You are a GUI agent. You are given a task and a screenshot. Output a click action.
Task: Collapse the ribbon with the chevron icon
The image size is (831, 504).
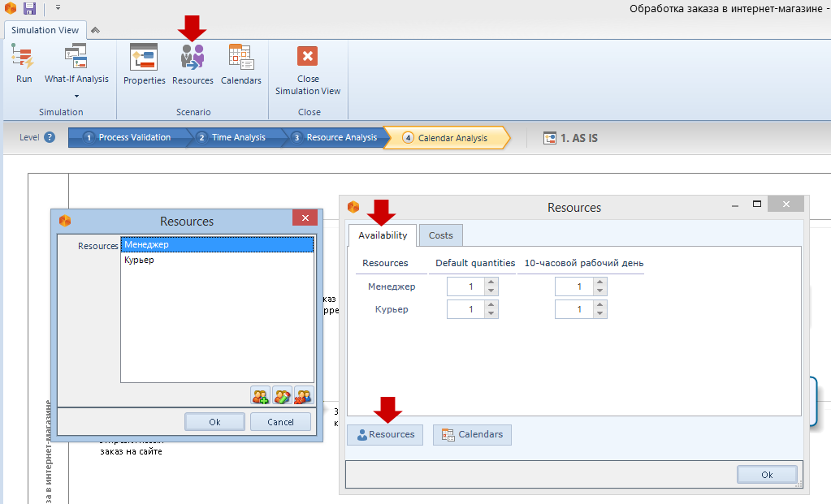(x=95, y=30)
